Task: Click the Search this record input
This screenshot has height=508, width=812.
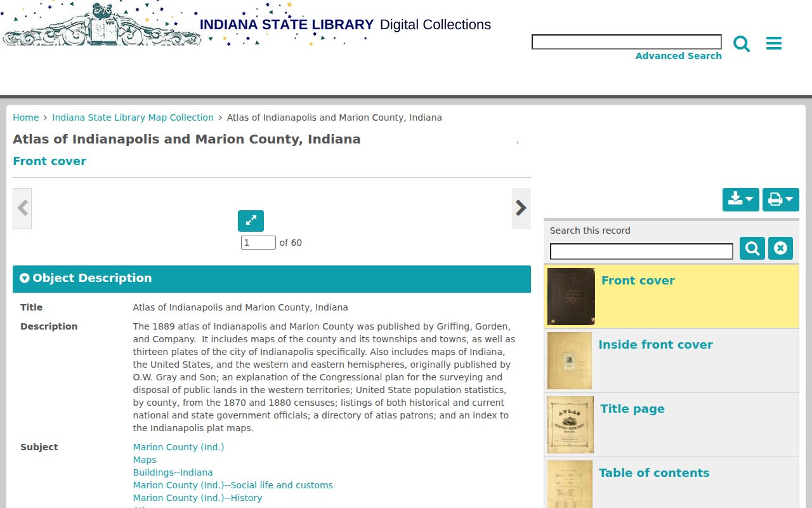Action: 641,251
